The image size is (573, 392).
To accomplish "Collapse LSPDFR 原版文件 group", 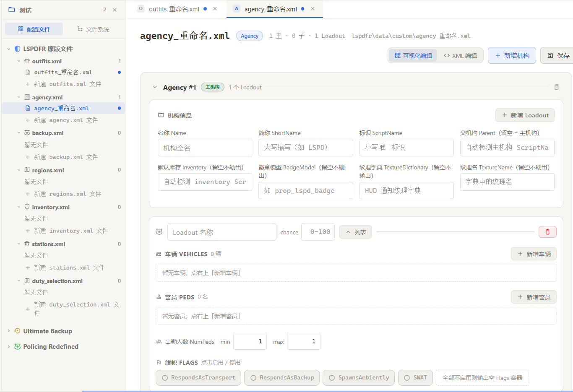I will click(9, 49).
